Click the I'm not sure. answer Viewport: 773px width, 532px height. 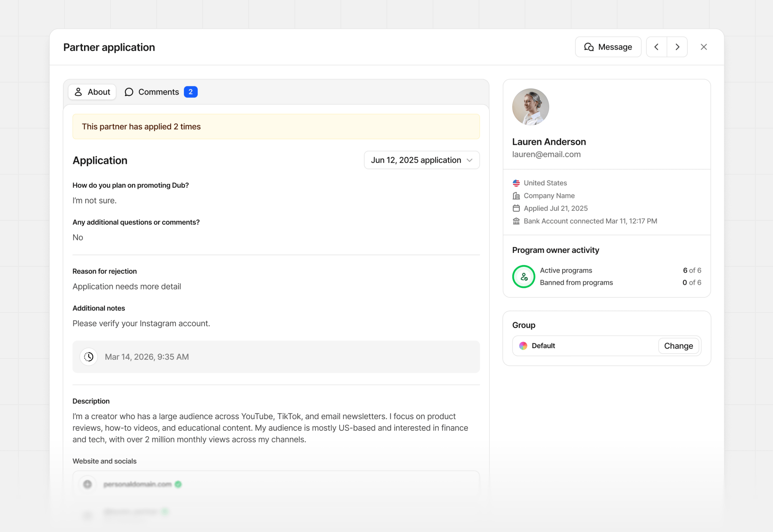tap(94, 201)
